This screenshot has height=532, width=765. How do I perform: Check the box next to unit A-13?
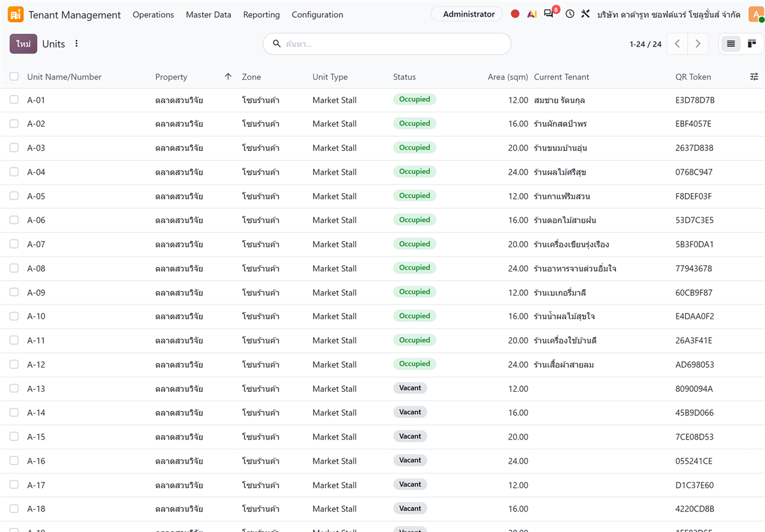(14, 389)
